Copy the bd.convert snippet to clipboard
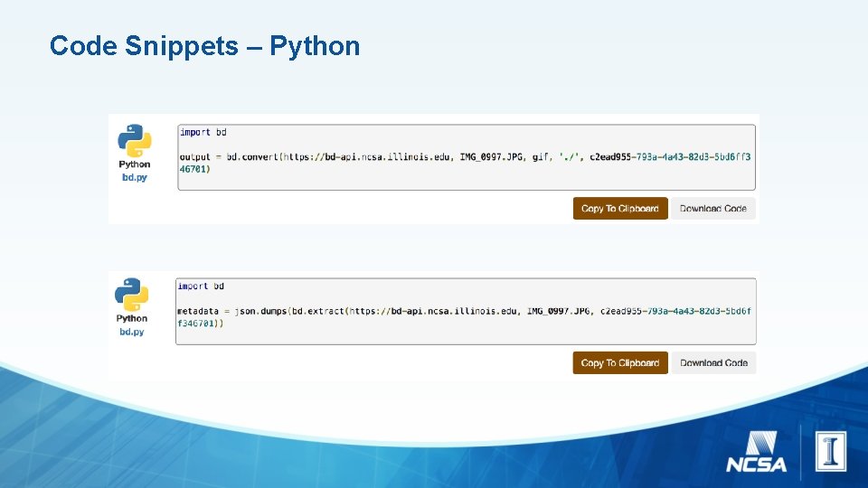The image size is (868, 488). pos(620,208)
